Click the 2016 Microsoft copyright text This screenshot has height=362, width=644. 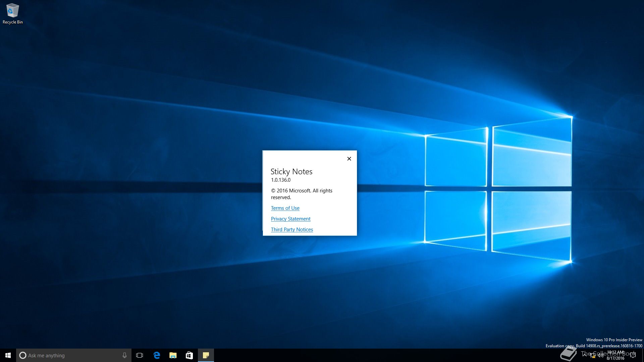[302, 194]
